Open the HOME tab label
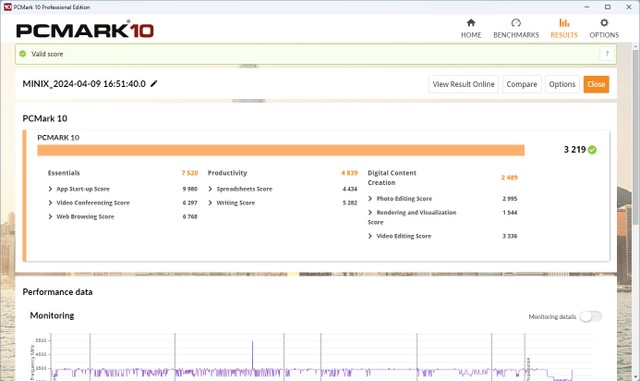640x381 pixels. coord(471,35)
